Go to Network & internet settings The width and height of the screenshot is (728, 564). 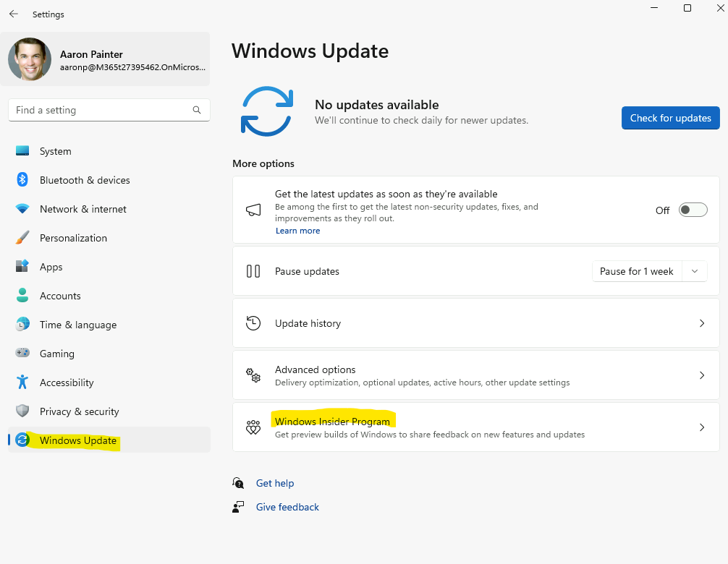tap(109, 209)
